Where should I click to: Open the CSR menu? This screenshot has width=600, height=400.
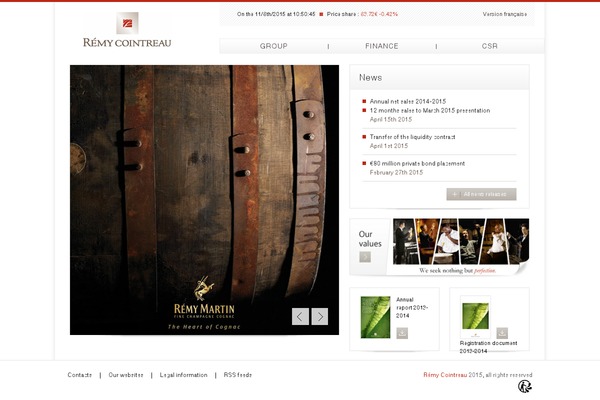(x=489, y=46)
